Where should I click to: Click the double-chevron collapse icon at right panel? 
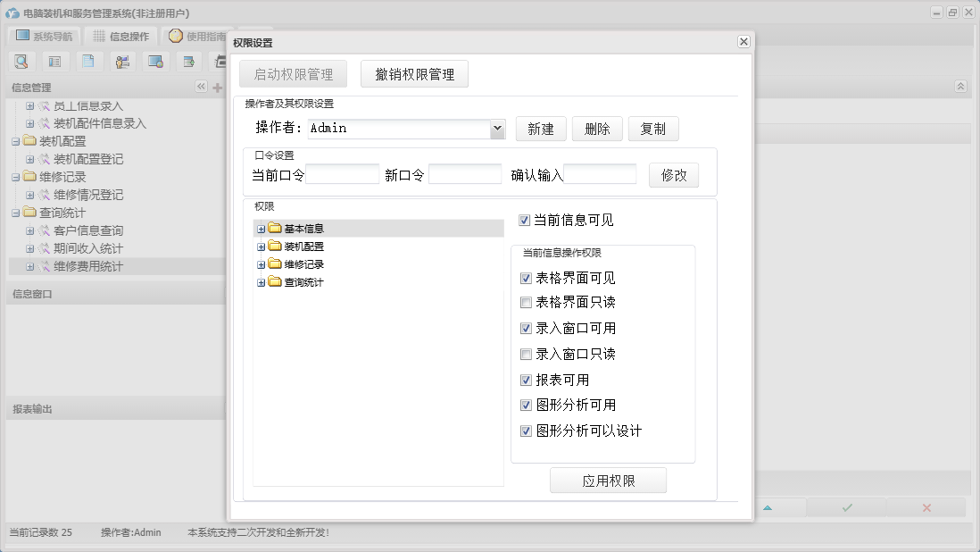click(x=960, y=87)
